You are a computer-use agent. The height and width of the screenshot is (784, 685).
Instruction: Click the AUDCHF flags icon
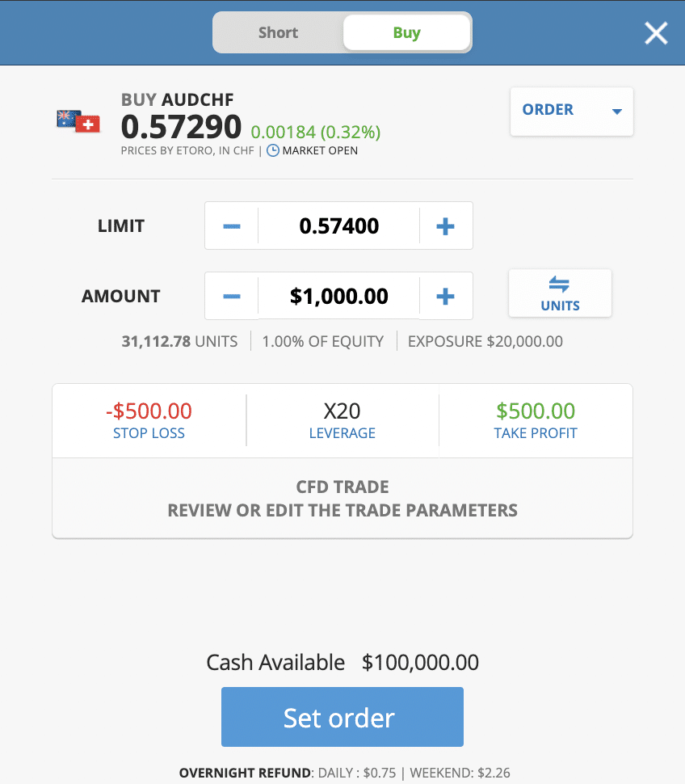[x=78, y=121]
